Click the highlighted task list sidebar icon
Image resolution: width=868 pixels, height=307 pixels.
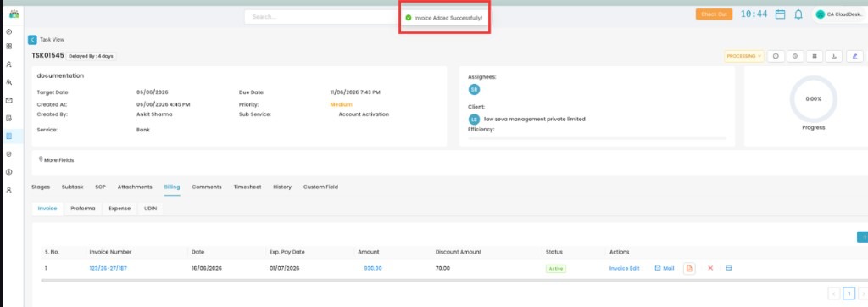(x=8, y=136)
